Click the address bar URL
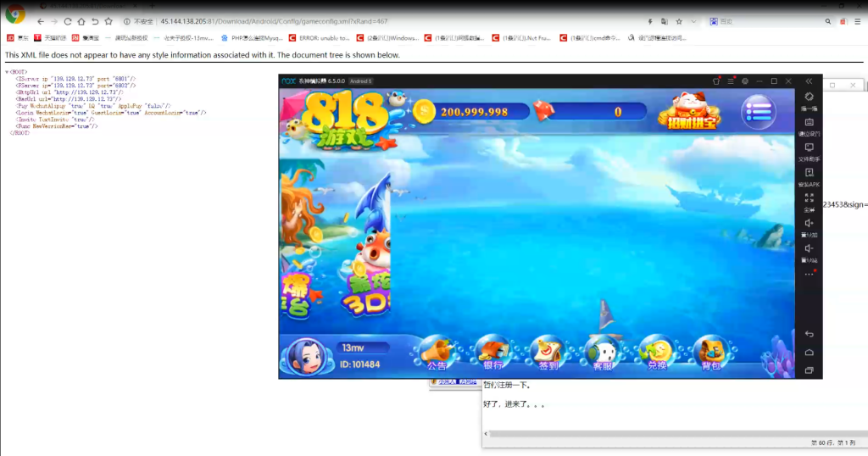This screenshot has width=868, height=456. click(274, 21)
